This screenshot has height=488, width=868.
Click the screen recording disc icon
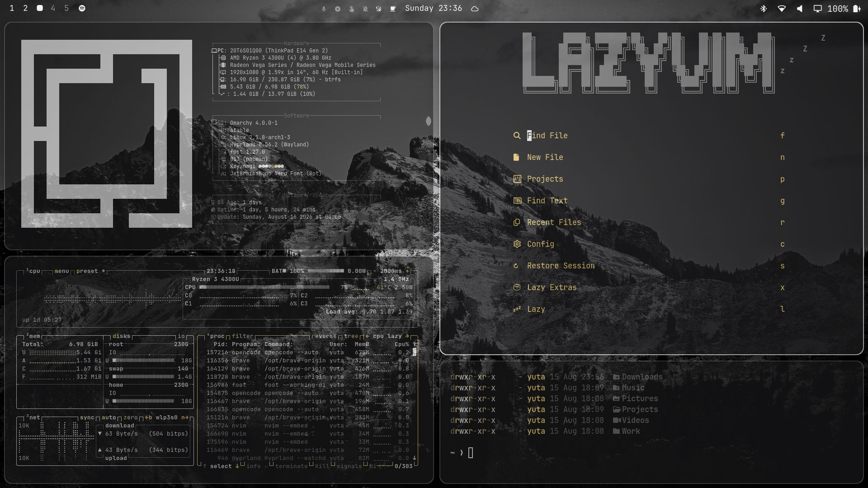coord(337,9)
